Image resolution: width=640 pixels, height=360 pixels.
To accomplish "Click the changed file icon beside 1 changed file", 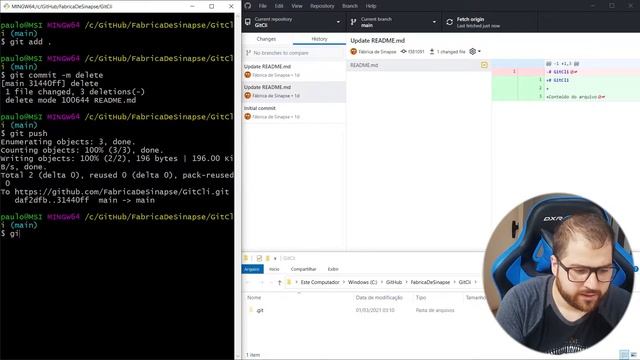I will (x=432, y=51).
